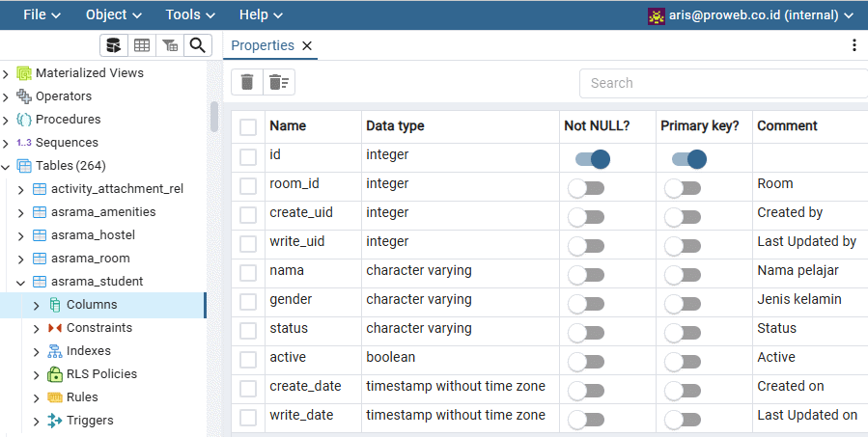Check the checkbox for the nama row
The image size is (868, 437).
[x=247, y=273]
